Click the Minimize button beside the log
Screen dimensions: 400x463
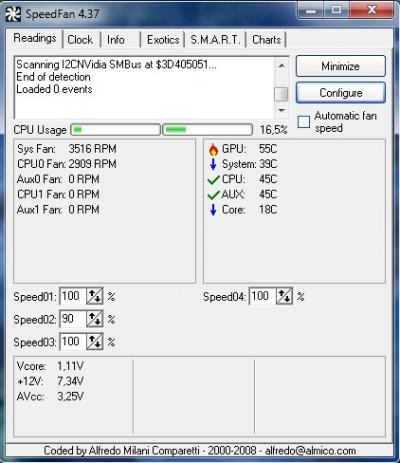click(341, 66)
